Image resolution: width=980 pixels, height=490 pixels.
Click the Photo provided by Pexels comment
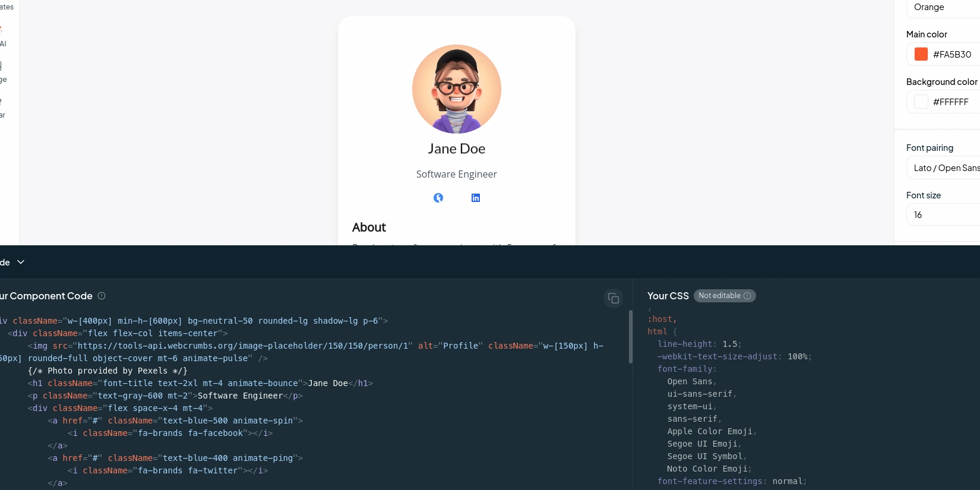click(108, 371)
